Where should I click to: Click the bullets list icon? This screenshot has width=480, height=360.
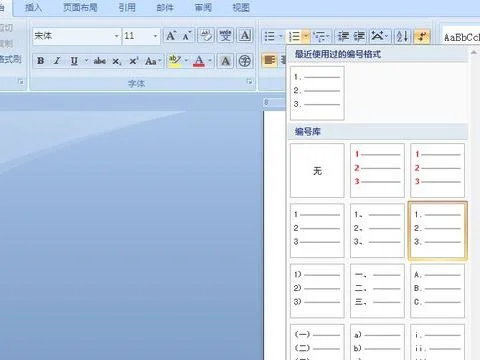coord(269,36)
